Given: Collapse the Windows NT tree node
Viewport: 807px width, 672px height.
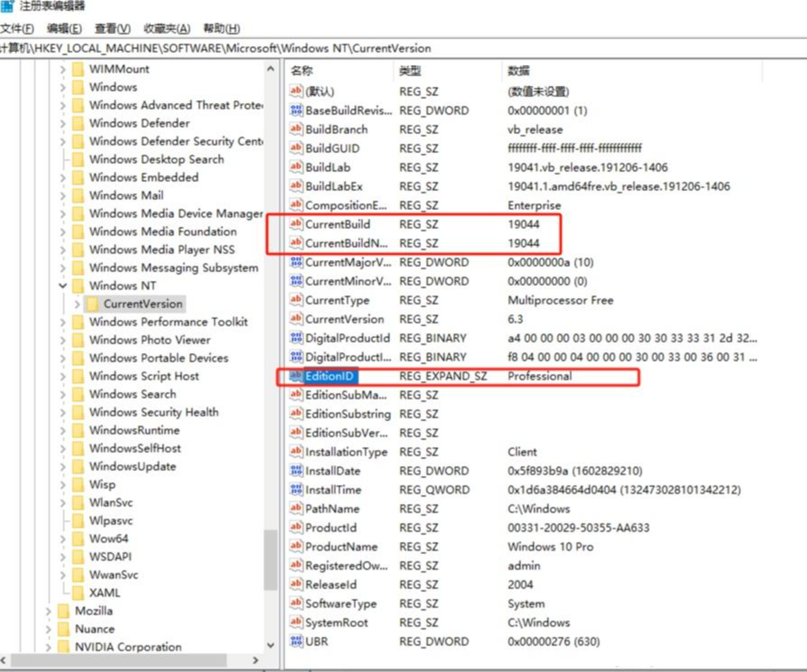Looking at the screenshot, I should click(x=63, y=285).
